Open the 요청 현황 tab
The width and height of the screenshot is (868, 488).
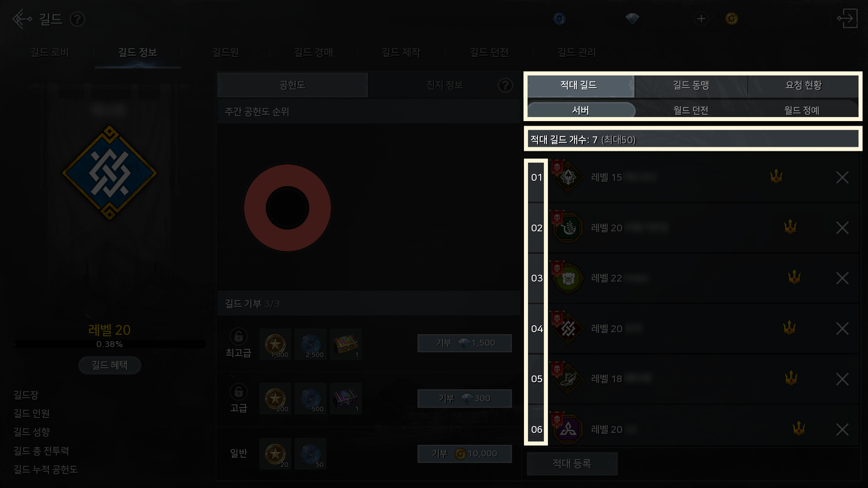803,85
